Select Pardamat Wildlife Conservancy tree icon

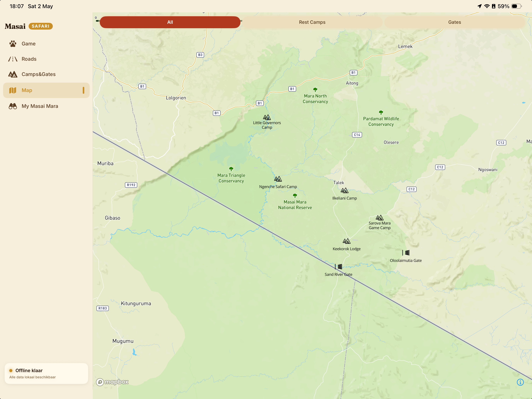click(381, 112)
